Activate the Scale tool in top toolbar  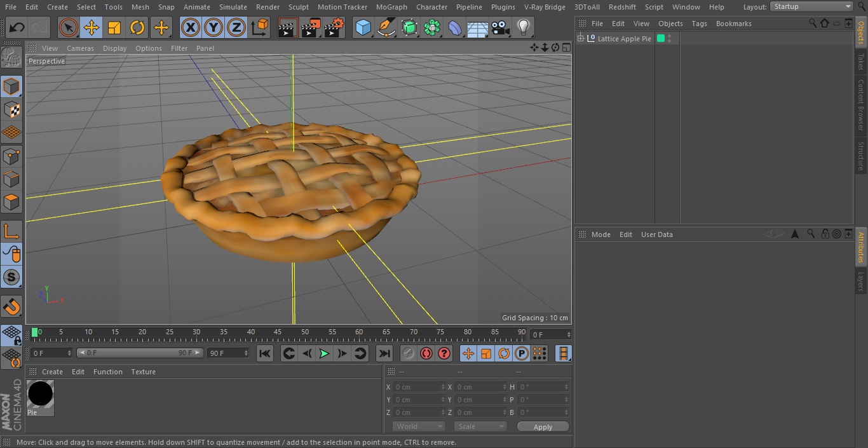click(x=114, y=28)
